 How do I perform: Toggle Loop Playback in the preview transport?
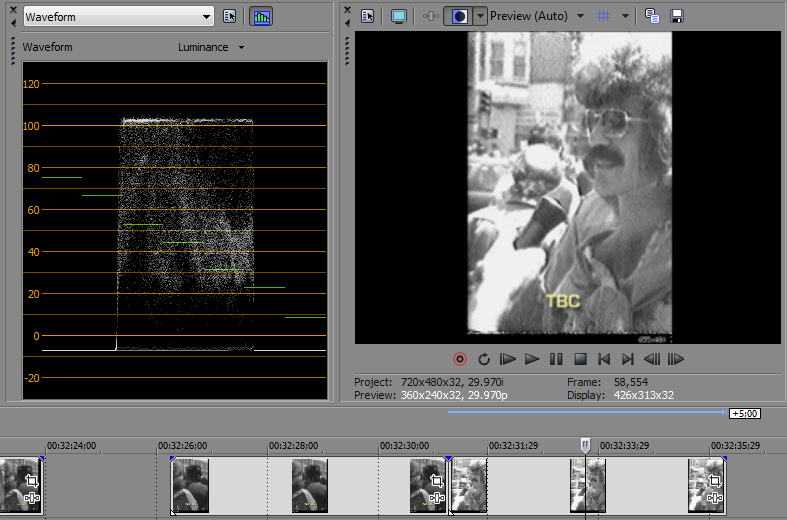[x=484, y=359]
